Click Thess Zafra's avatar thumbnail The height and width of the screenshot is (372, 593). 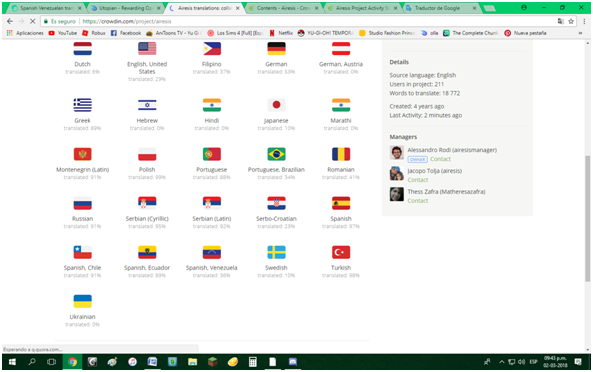(x=397, y=194)
